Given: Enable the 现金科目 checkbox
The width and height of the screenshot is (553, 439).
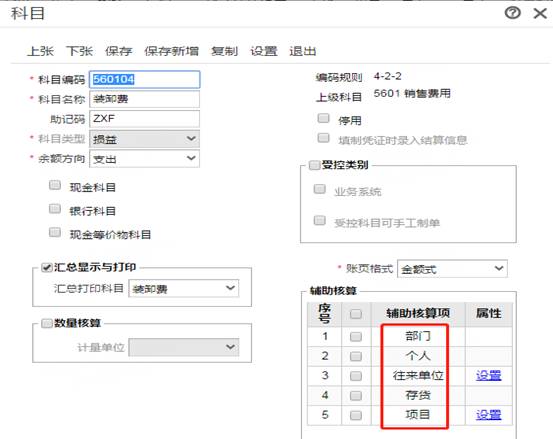Looking at the screenshot, I should (55, 185).
